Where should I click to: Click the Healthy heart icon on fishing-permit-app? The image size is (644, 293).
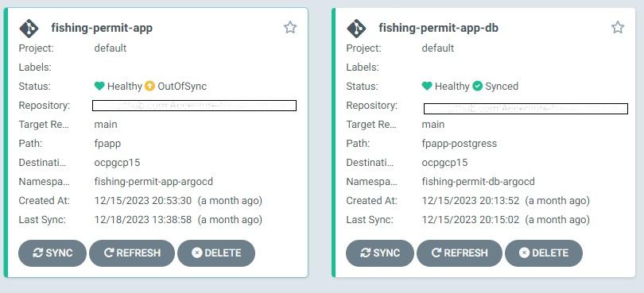tap(99, 87)
